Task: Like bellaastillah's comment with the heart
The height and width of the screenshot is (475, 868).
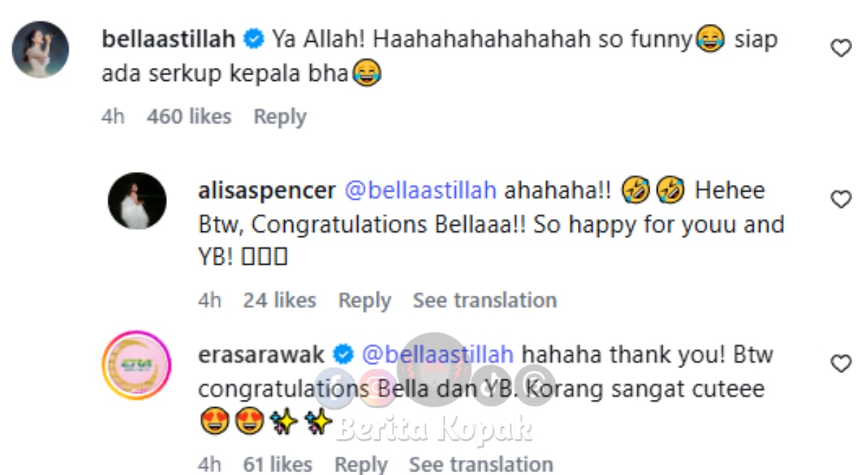Action: 841,49
